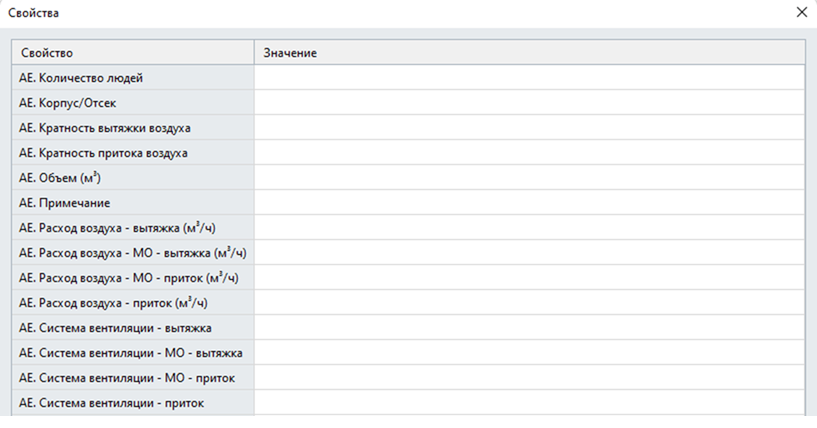
Task: Click the АЕ. Примечание value field
Action: coord(529,202)
